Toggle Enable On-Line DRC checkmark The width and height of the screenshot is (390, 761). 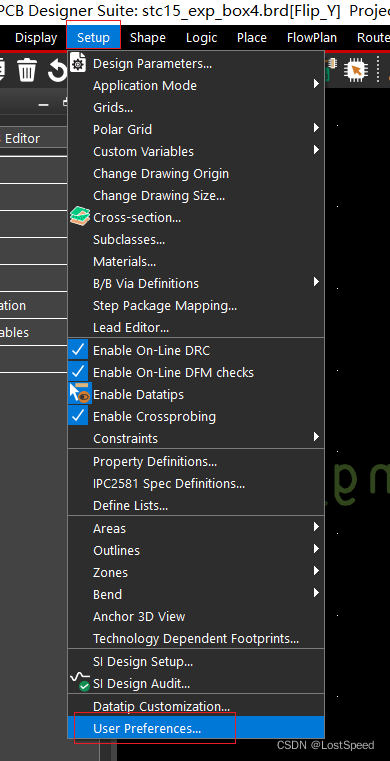pyautogui.click(x=78, y=350)
